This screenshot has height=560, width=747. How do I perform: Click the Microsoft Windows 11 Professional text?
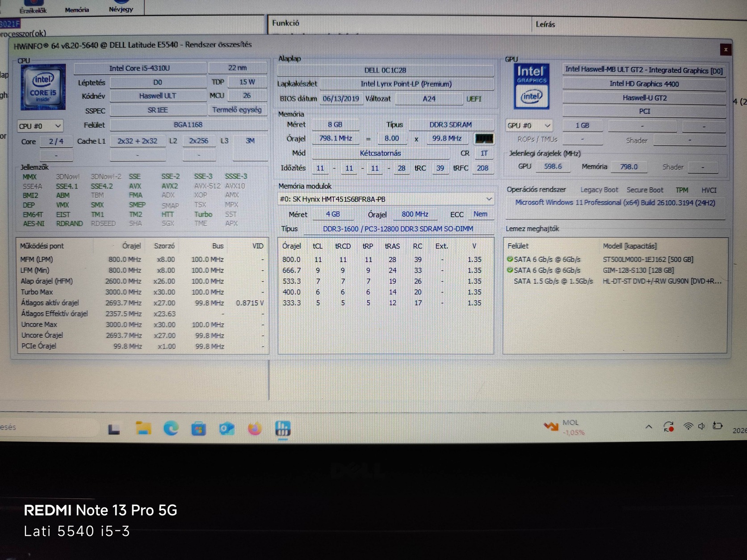(615, 203)
